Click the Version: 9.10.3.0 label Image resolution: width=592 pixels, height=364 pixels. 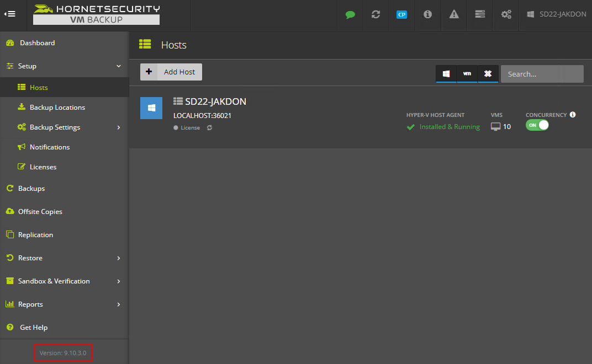[x=63, y=353]
